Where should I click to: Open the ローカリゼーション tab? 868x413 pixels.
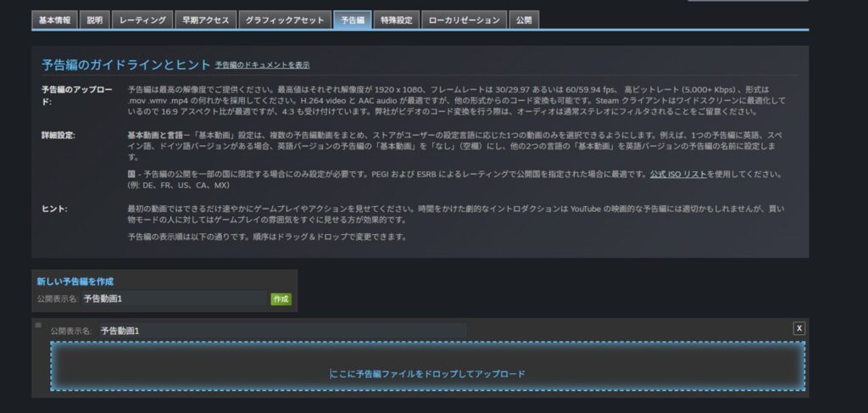click(465, 20)
